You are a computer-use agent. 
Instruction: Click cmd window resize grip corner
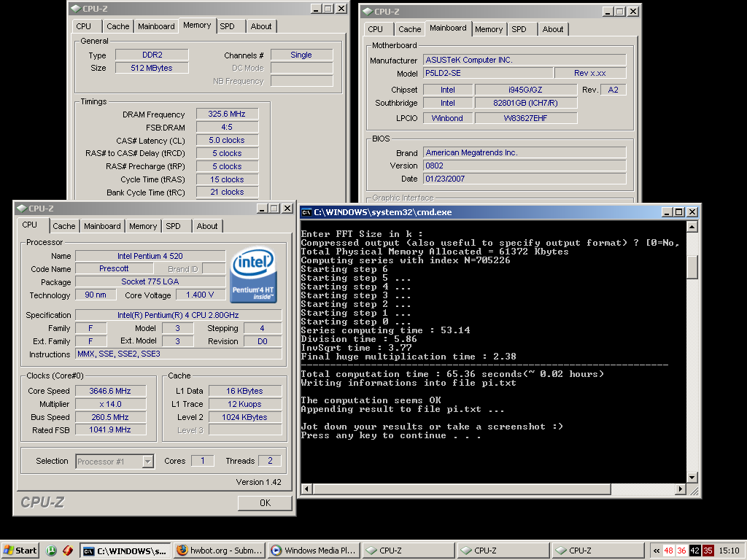694,490
